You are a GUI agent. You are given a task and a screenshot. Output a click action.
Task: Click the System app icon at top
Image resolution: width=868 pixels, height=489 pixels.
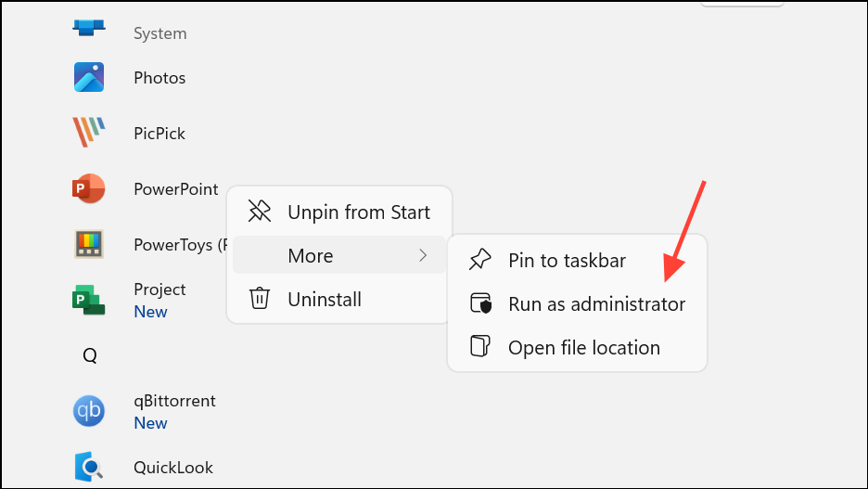click(89, 28)
